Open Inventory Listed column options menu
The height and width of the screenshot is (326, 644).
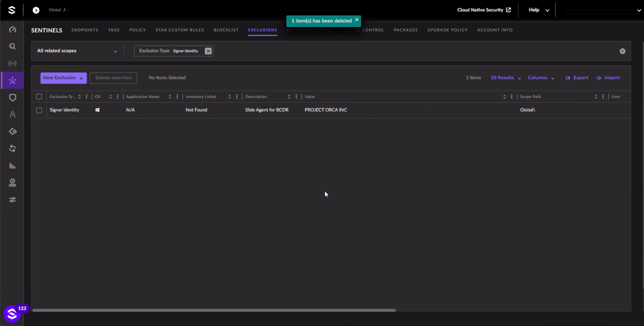pyautogui.click(x=237, y=97)
